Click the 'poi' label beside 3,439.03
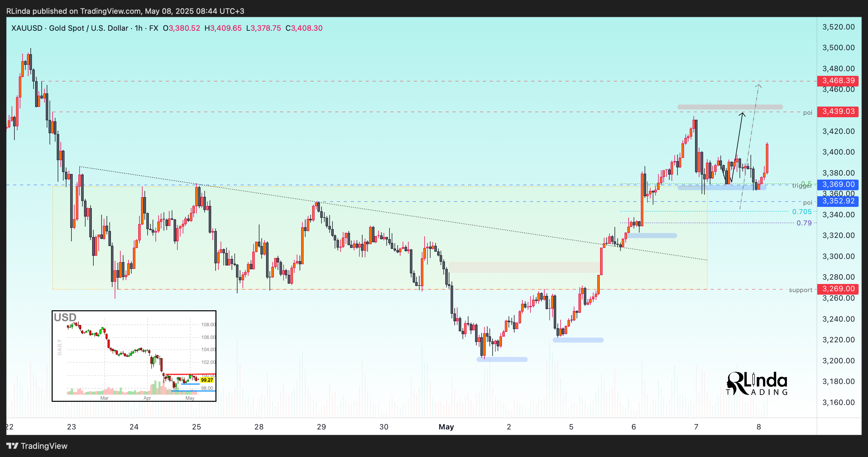Image resolution: width=868 pixels, height=457 pixels. pyautogui.click(x=807, y=113)
